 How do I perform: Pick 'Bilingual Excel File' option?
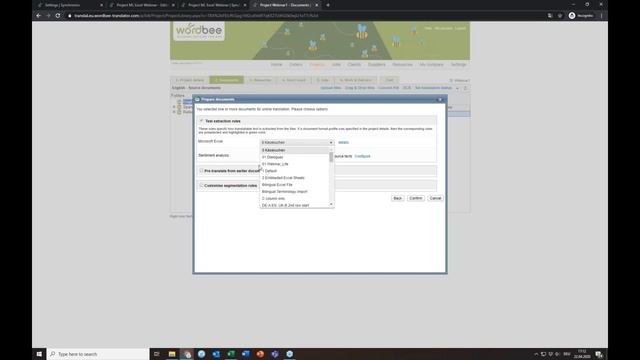tap(295, 185)
